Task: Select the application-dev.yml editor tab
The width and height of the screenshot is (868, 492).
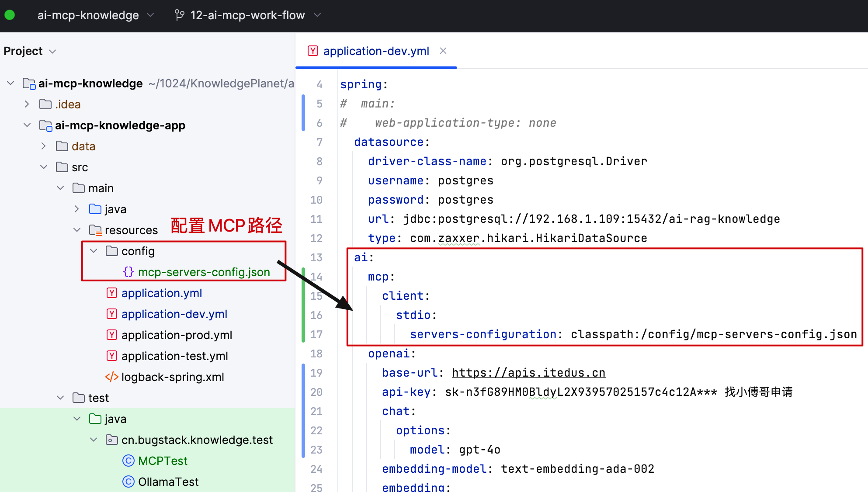Action: [x=376, y=51]
